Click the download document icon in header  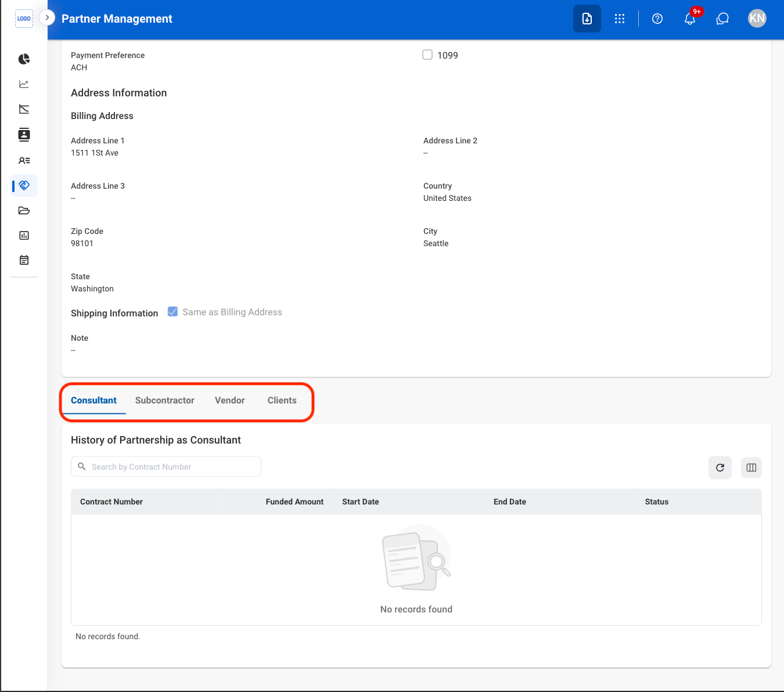(x=587, y=19)
